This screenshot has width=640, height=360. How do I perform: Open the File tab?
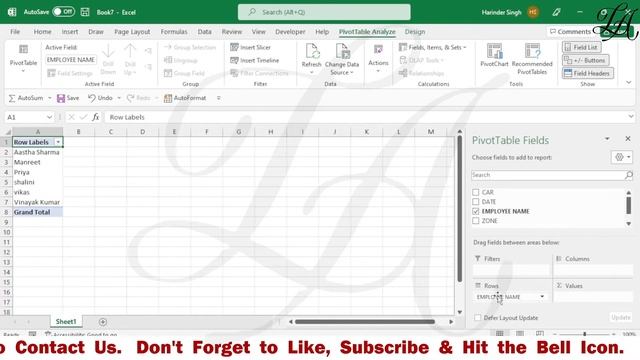click(15, 31)
